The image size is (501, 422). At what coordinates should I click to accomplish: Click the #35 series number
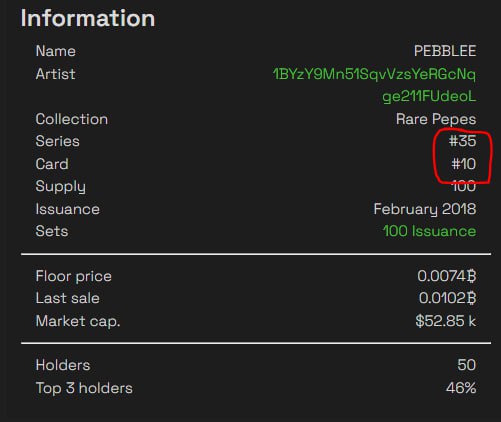462,141
